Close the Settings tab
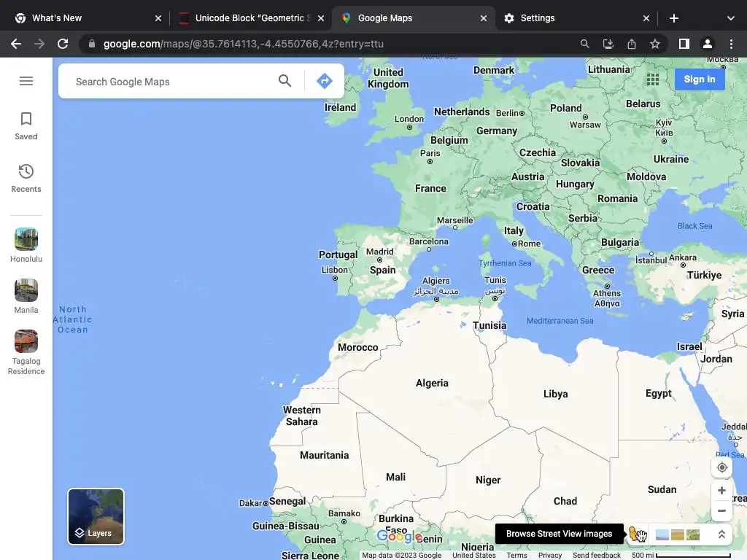747x560 pixels. (x=646, y=18)
